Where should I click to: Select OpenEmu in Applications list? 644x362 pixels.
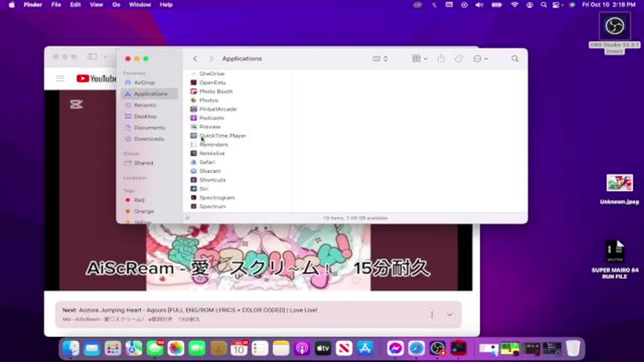[x=212, y=82]
